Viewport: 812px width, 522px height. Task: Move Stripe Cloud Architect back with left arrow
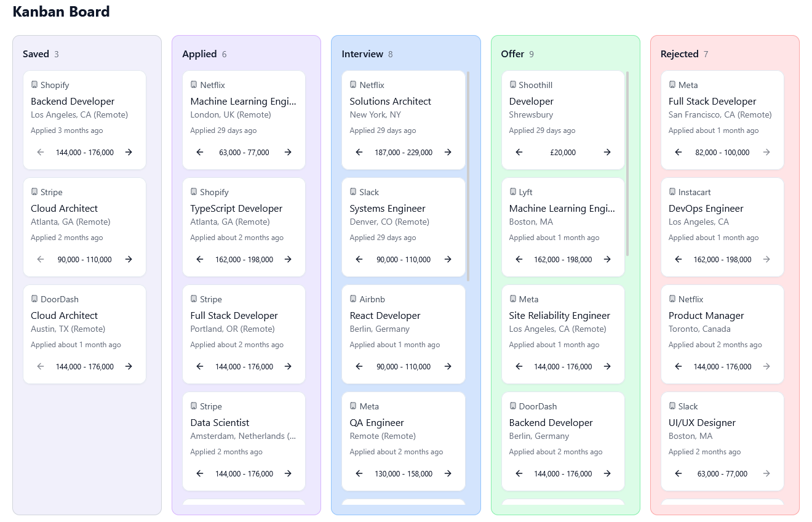[x=40, y=259]
